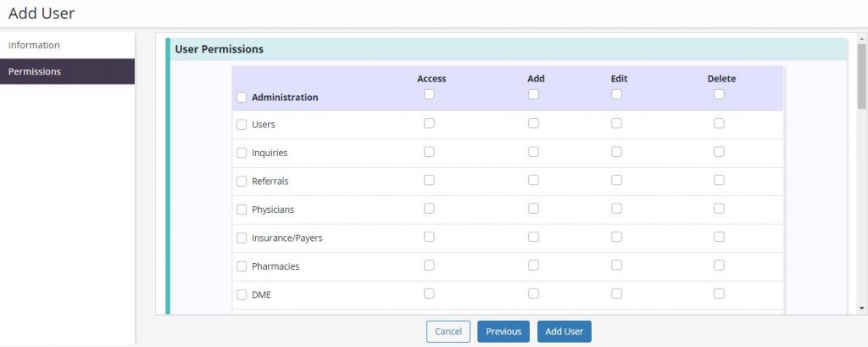
Task: Check Add permission for Referrals
Action: click(533, 180)
